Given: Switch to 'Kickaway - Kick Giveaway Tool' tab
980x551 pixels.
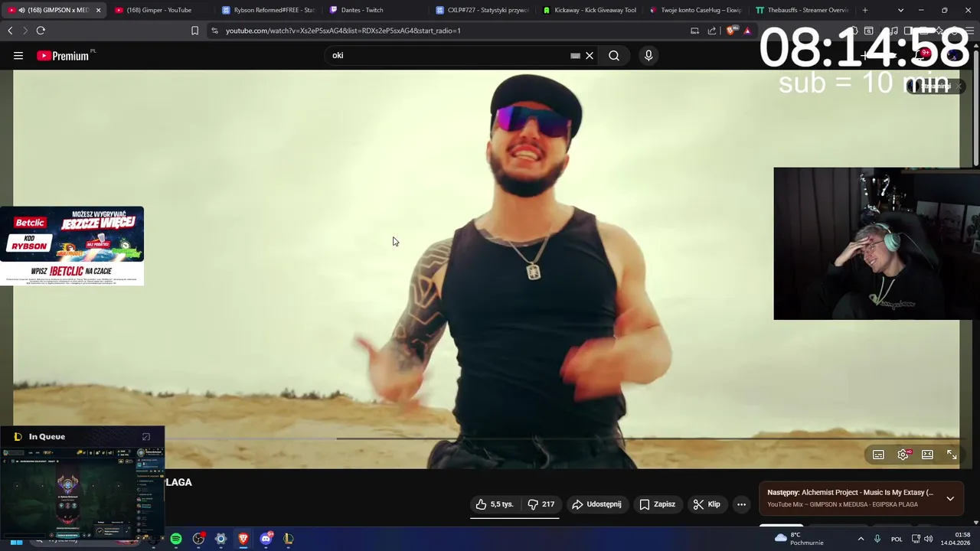Looking at the screenshot, I should tap(589, 10).
